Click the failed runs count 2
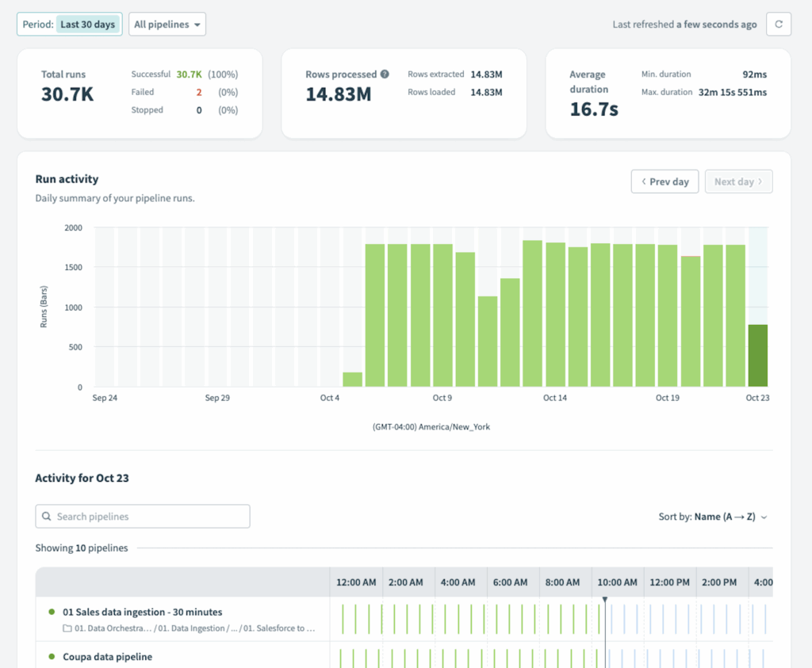 [x=199, y=92]
